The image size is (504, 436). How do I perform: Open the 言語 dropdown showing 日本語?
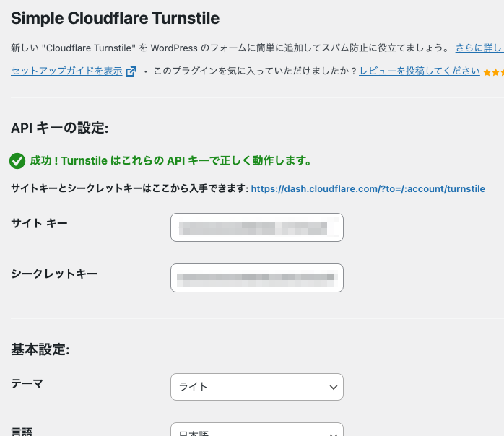click(x=256, y=431)
